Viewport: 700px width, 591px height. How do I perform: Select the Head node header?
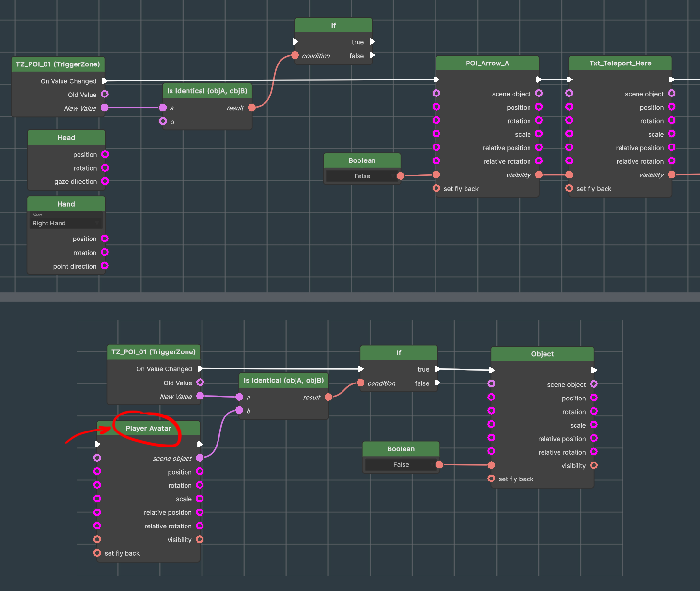pyautogui.click(x=66, y=138)
